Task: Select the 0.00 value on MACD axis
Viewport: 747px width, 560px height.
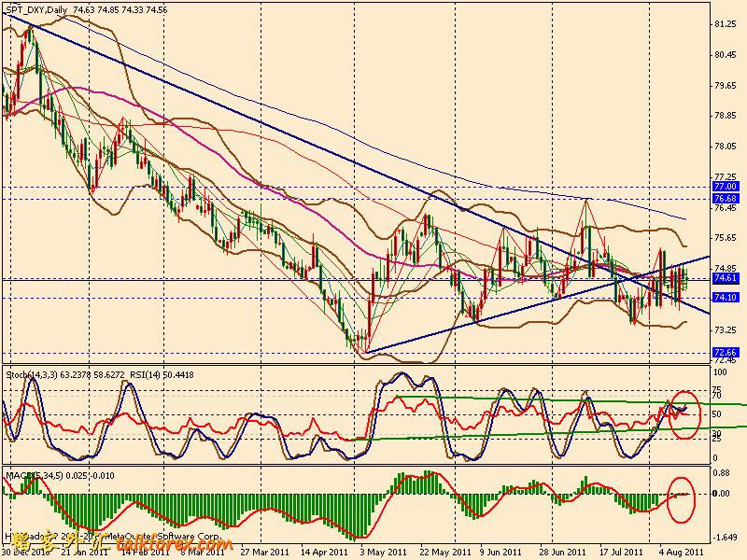Action: [721, 494]
